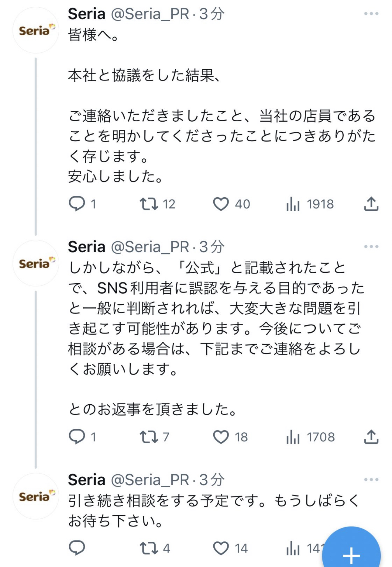Retweet the third tweet with 4 retweets
Screen dimensions: 392x567
(149, 548)
